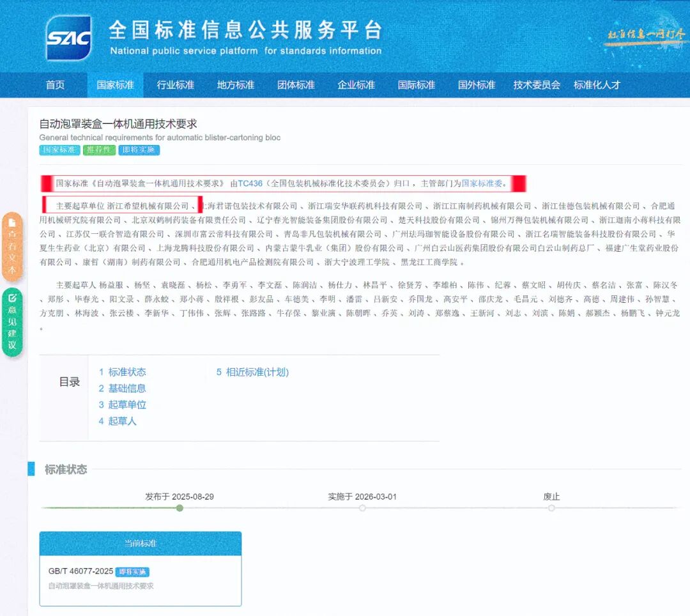The height and width of the screenshot is (616, 690).
Task: Jump to 3 起草单位 section
Action: (x=122, y=404)
